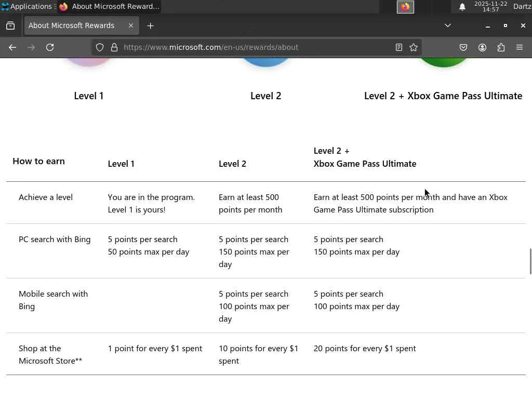Click the 'PC search with Bing' row label

pyautogui.click(x=55, y=240)
